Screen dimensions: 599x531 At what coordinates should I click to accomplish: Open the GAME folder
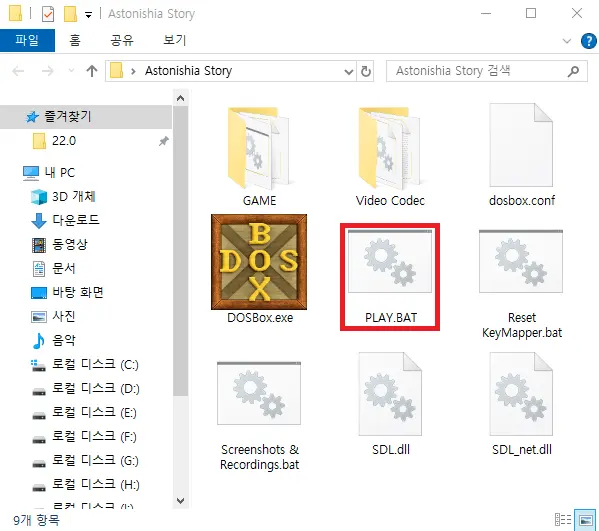point(259,157)
